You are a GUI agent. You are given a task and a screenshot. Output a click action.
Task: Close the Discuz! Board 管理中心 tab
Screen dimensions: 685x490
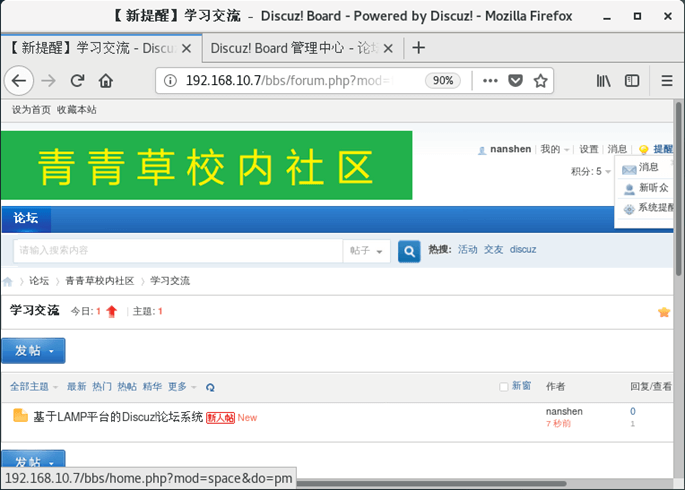[x=388, y=48]
